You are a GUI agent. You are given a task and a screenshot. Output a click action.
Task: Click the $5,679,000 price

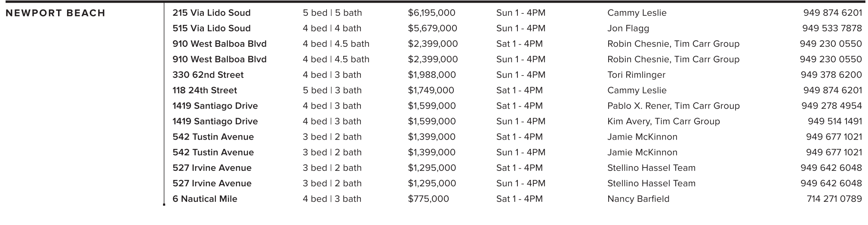tap(432, 28)
